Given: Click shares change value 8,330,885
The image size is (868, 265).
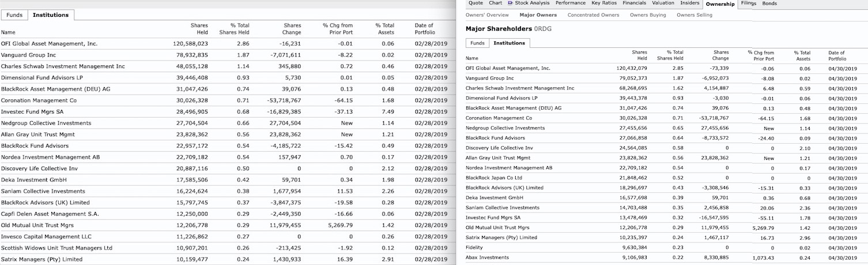Looking at the screenshot, I should coord(716,257).
